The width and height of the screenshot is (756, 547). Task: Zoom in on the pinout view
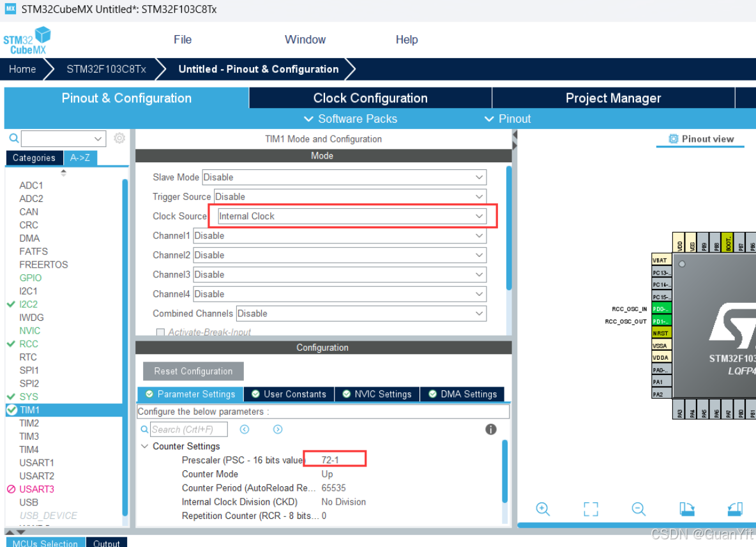tap(543, 509)
